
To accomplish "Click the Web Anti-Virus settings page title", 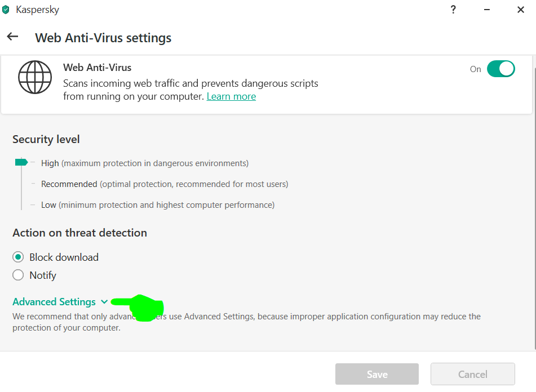I will click(x=103, y=38).
